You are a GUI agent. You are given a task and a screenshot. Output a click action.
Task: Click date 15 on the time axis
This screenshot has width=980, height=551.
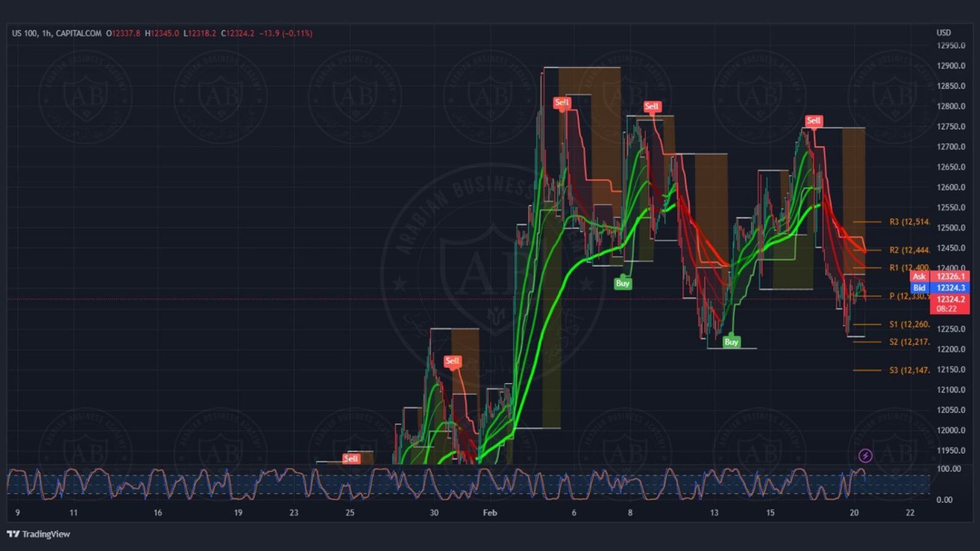[x=770, y=513]
